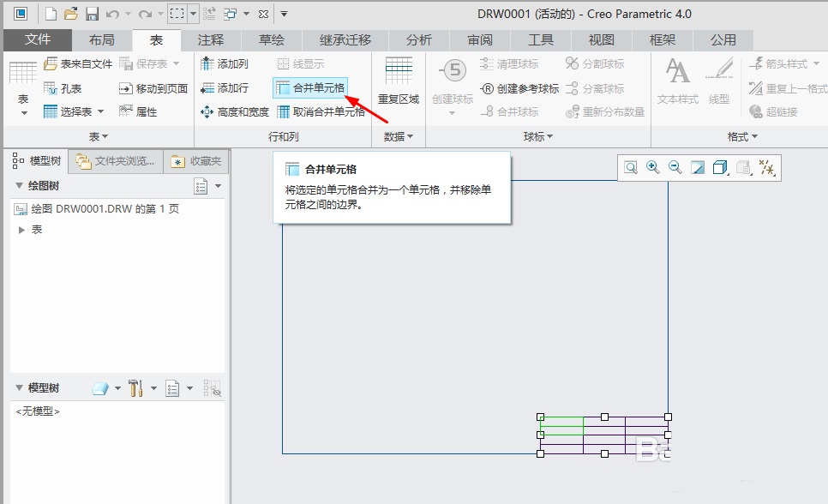Expand the 表 node in the drawing tree
Image resolution: width=828 pixels, height=504 pixels.
point(20,229)
